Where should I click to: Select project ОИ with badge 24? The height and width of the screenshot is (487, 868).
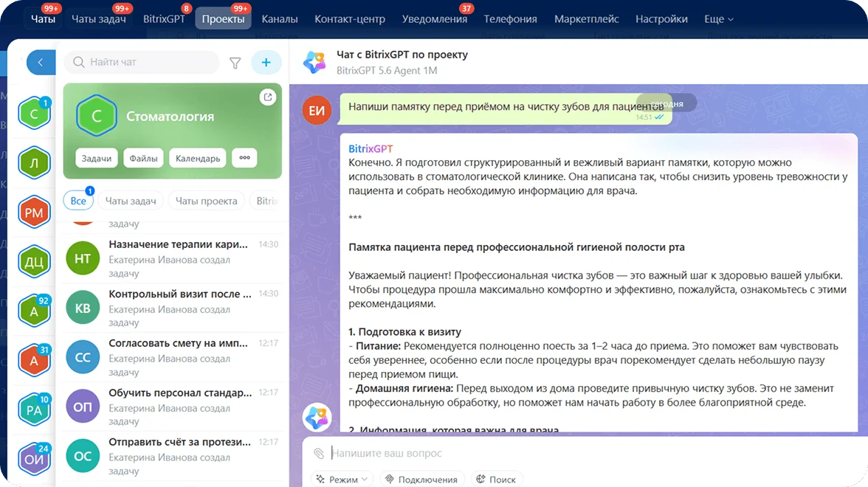tap(34, 459)
